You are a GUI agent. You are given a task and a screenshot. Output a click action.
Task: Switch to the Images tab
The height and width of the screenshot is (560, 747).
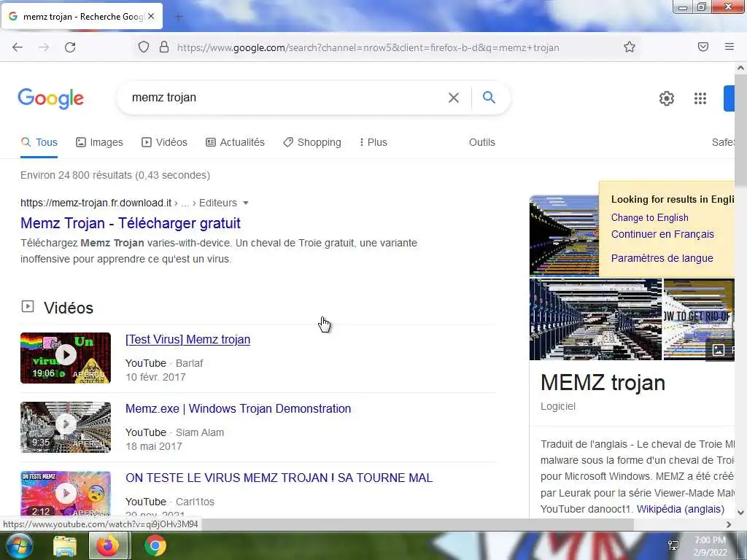(x=99, y=142)
